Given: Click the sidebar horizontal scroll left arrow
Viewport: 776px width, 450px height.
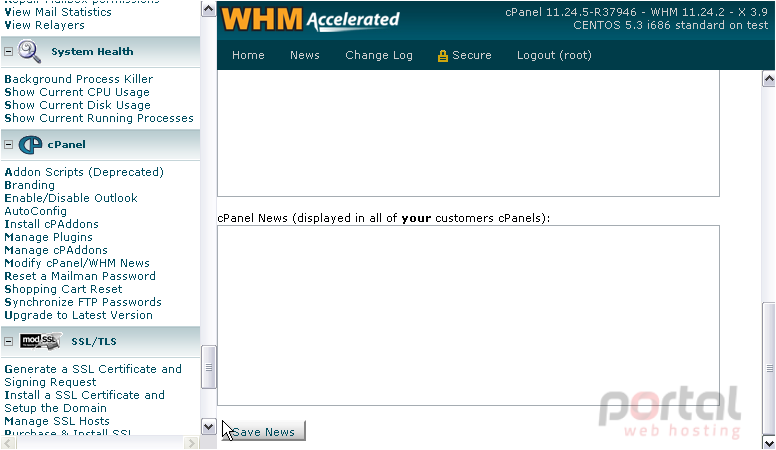Looking at the screenshot, I should tap(8, 443).
